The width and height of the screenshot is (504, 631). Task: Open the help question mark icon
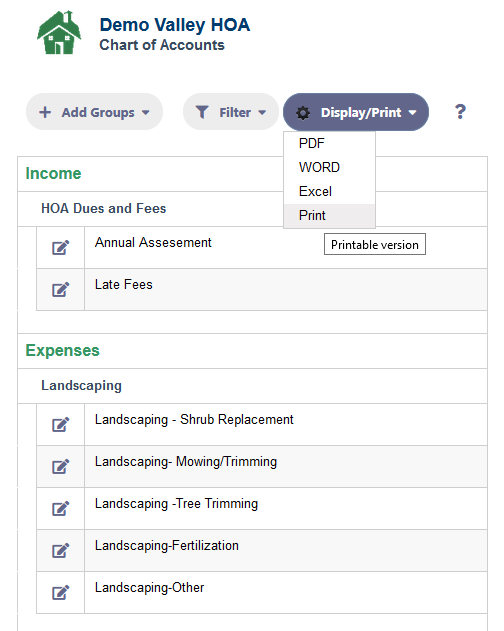pos(460,111)
